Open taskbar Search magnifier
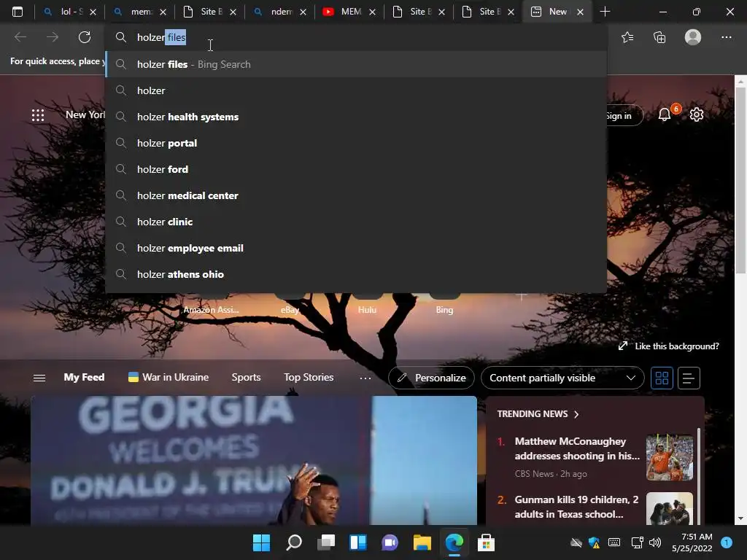Image resolution: width=747 pixels, height=560 pixels. [x=294, y=542]
